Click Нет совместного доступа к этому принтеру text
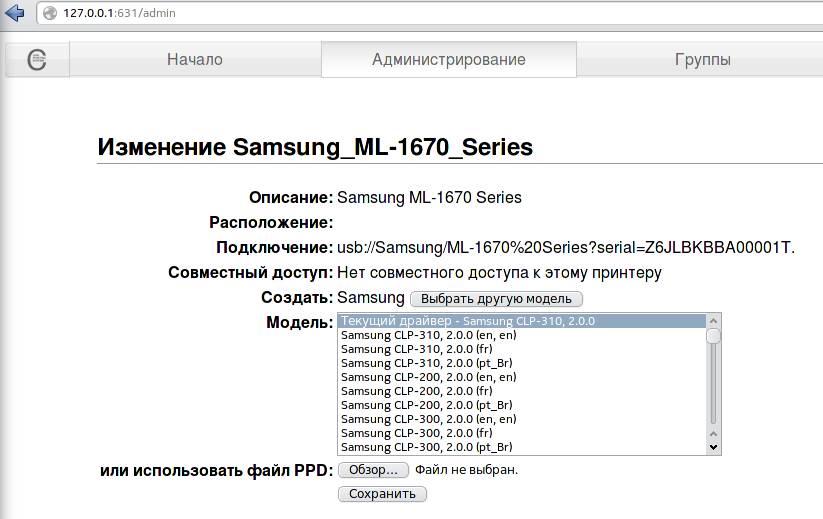Viewport: 823px width, 519px height. [x=499, y=273]
